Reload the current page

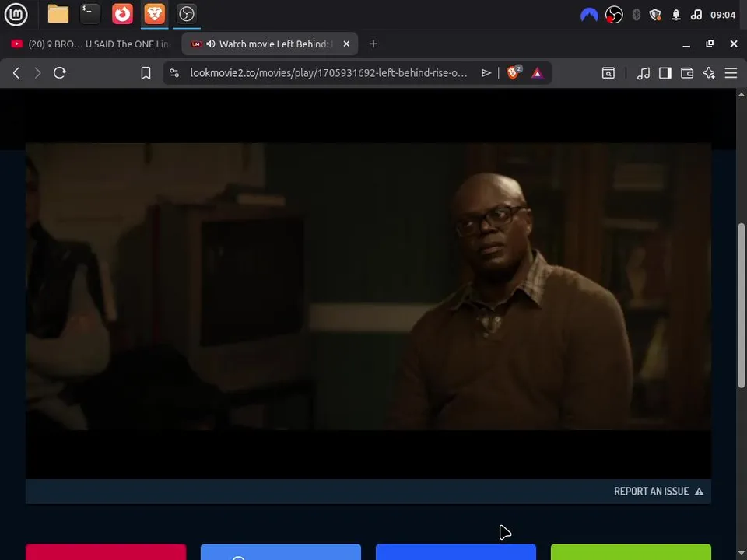point(60,73)
